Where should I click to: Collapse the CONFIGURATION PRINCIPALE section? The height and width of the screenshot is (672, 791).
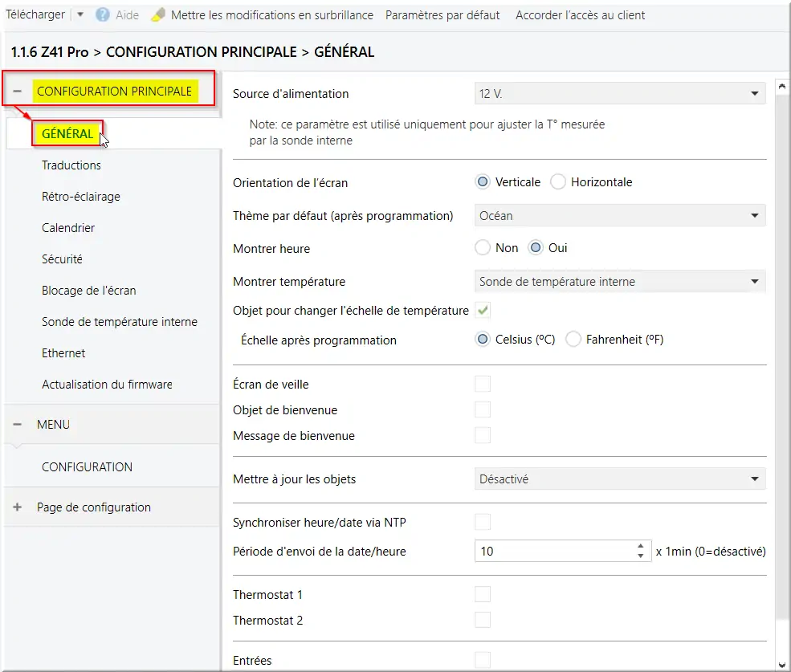[x=18, y=92]
